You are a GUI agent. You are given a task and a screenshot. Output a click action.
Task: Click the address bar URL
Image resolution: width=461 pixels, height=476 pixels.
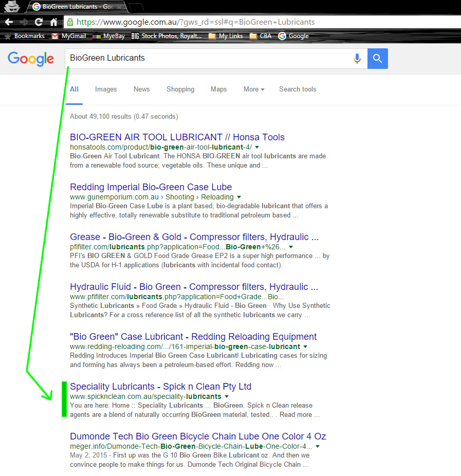pos(196,22)
